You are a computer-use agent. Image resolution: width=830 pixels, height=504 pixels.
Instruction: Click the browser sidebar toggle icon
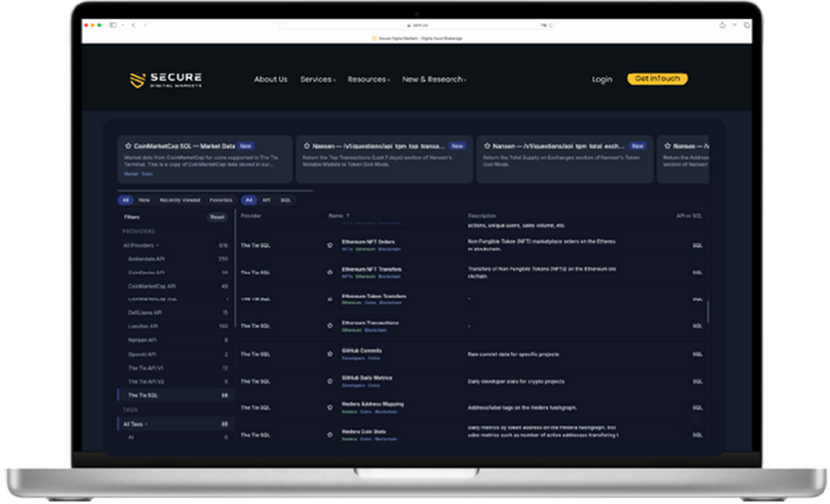click(x=113, y=25)
